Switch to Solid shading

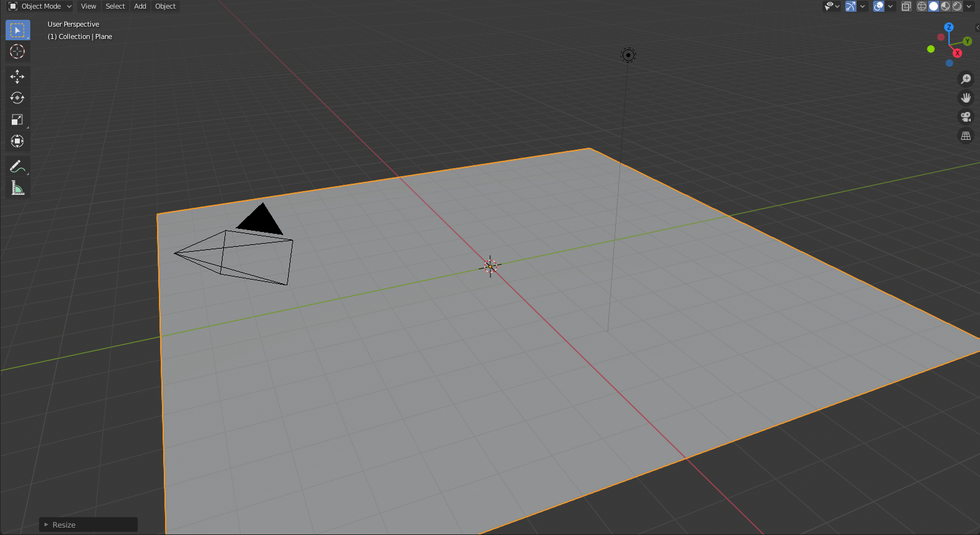pyautogui.click(x=934, y=6)
